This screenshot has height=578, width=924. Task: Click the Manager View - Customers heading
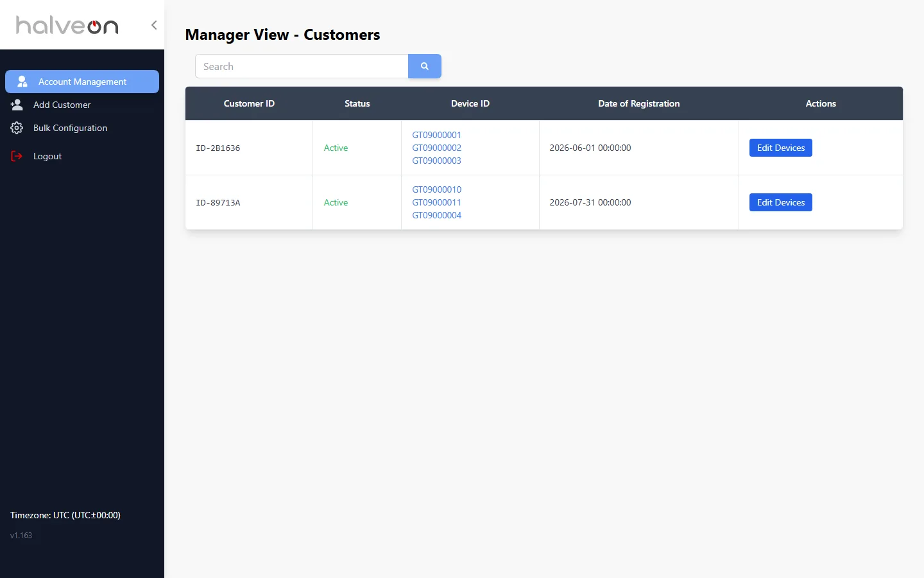point(282,35)
